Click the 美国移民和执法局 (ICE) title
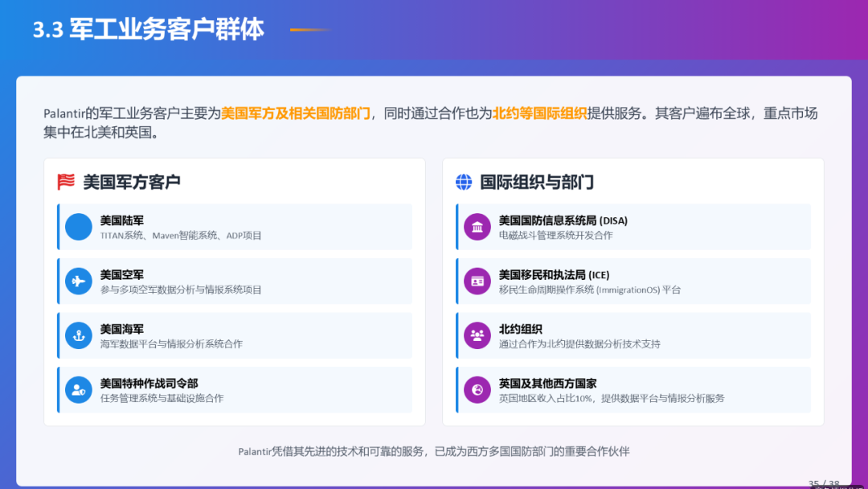This screenshot has width=868, height=489. (x=554, y=275)
